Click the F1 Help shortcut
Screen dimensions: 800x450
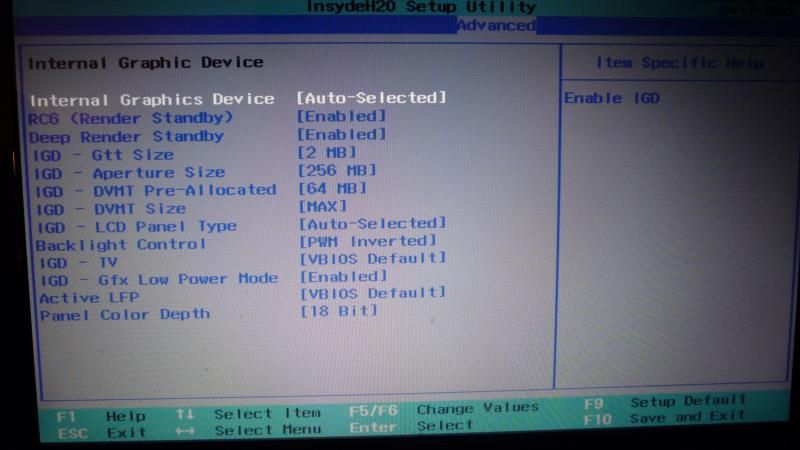pyautogui.click(x=102, y=416)
